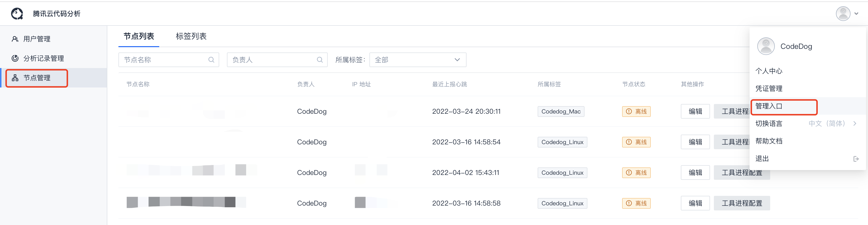
Task: Expand the 切换语言 language submenu chevron
Action: click(x=855, y=123)
